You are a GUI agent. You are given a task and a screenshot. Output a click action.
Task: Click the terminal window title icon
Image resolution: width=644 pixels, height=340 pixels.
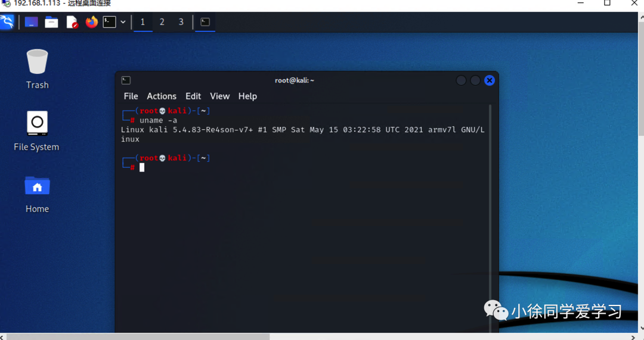(126, 80)
